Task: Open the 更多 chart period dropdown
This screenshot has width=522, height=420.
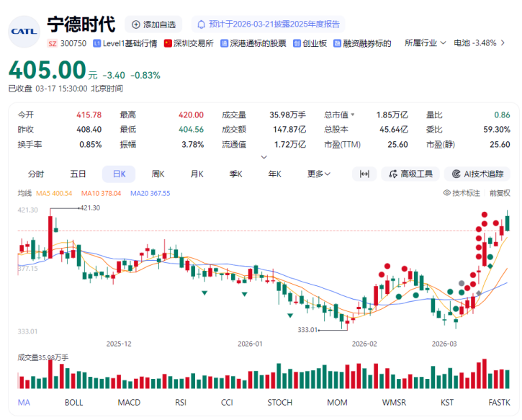Action: 318,174
